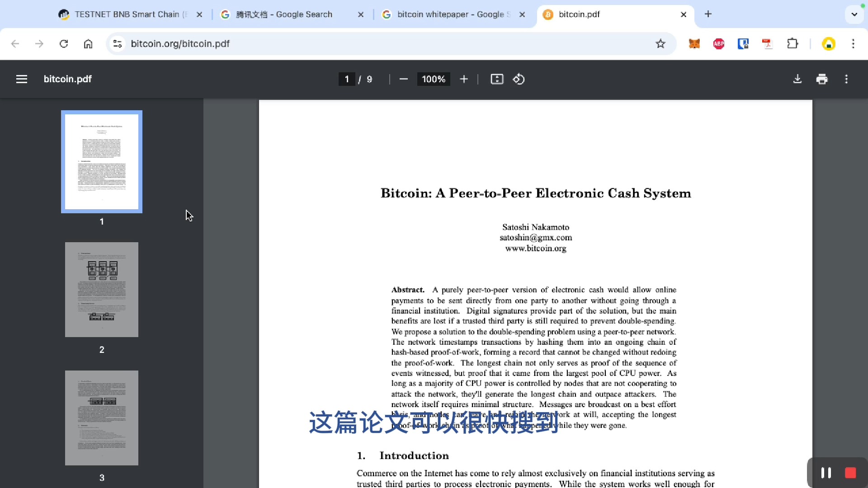The width and height of the screenshot is (868, 488).
Task: Go back to previous page in browser
Action: pyautogui.click(x=15, y=44)
